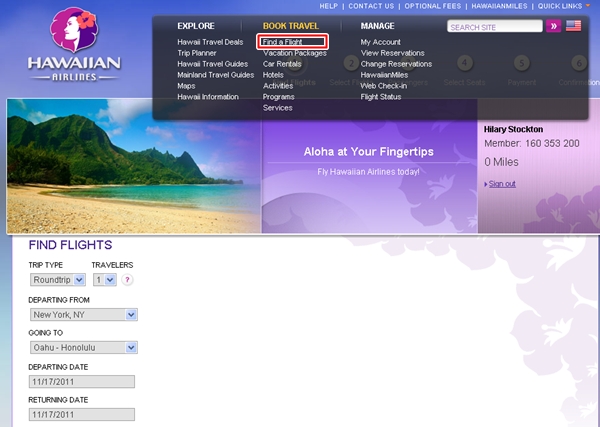Open Maps under Explore

click(x=186, y=86)
